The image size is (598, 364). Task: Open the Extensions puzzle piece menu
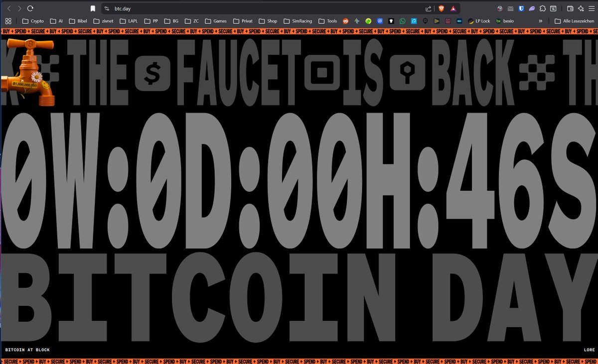coord(542,8)
